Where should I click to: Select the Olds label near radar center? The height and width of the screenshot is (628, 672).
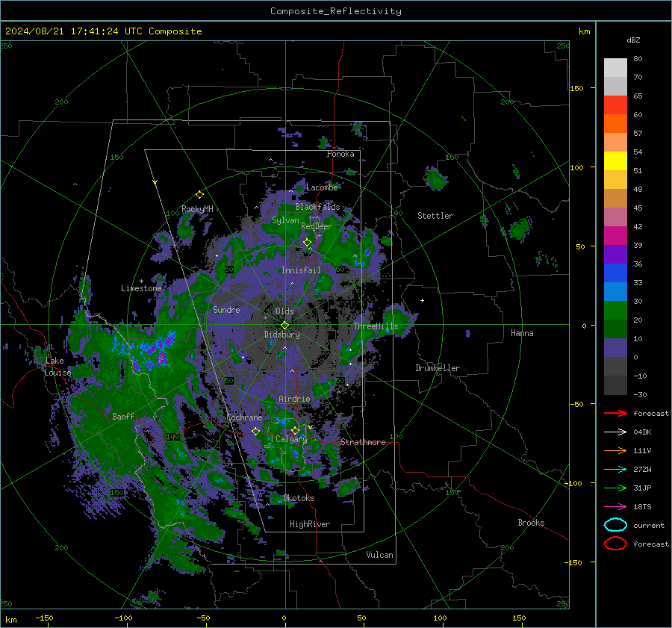click(284, 311)
